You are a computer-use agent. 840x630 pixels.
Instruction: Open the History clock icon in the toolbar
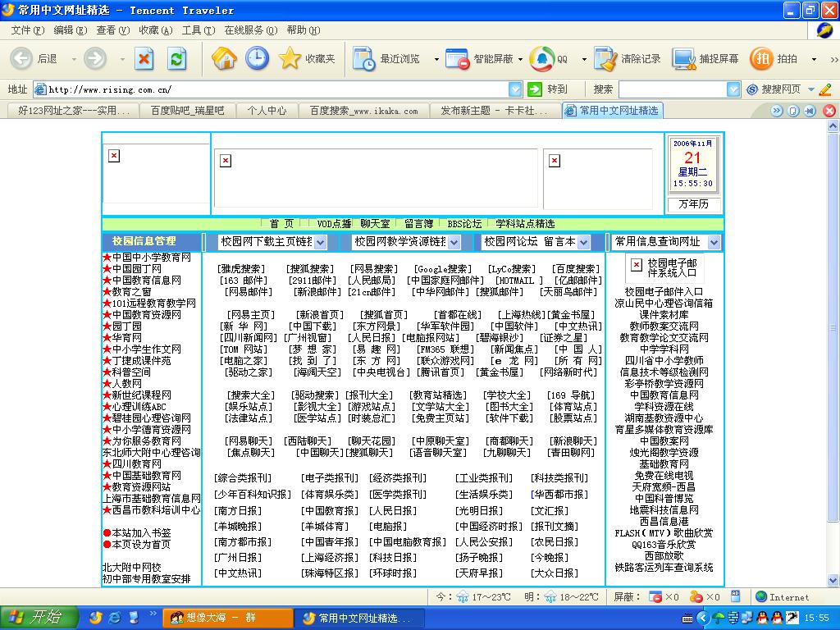pos(257,58)
